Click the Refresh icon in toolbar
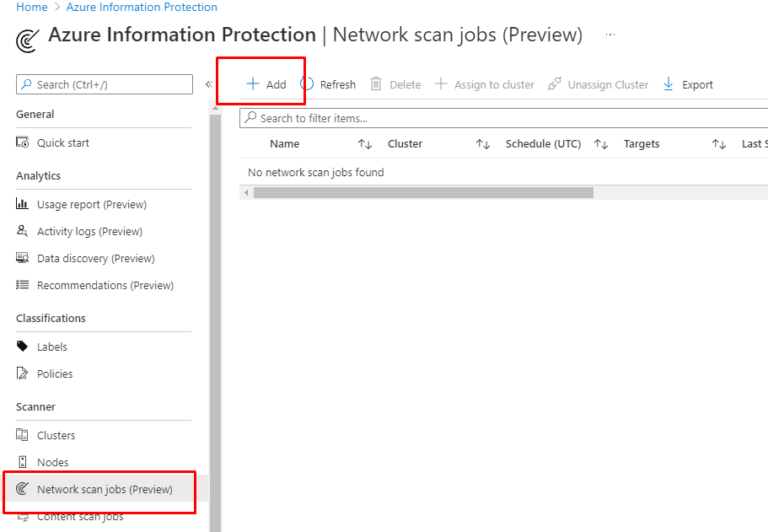This screenshot has width=768, height=532. point(308,84)
